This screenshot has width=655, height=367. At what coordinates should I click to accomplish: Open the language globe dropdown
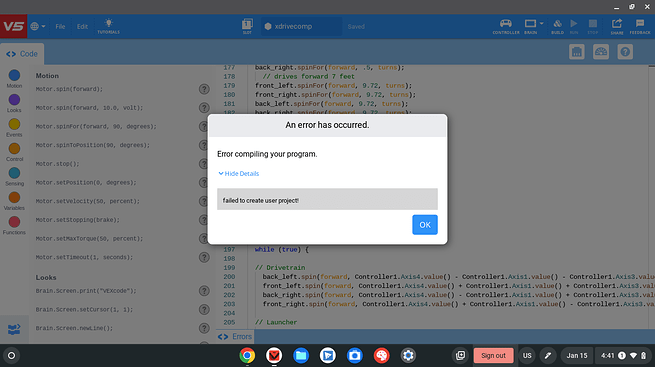click(38, 26)
